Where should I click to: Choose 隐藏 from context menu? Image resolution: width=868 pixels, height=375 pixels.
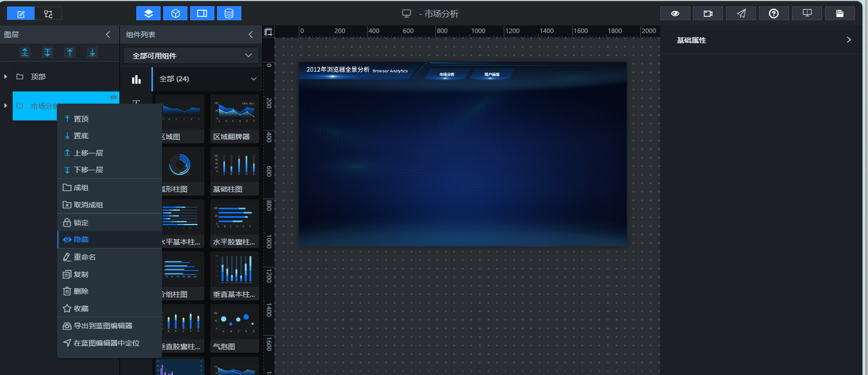(109, 239)
